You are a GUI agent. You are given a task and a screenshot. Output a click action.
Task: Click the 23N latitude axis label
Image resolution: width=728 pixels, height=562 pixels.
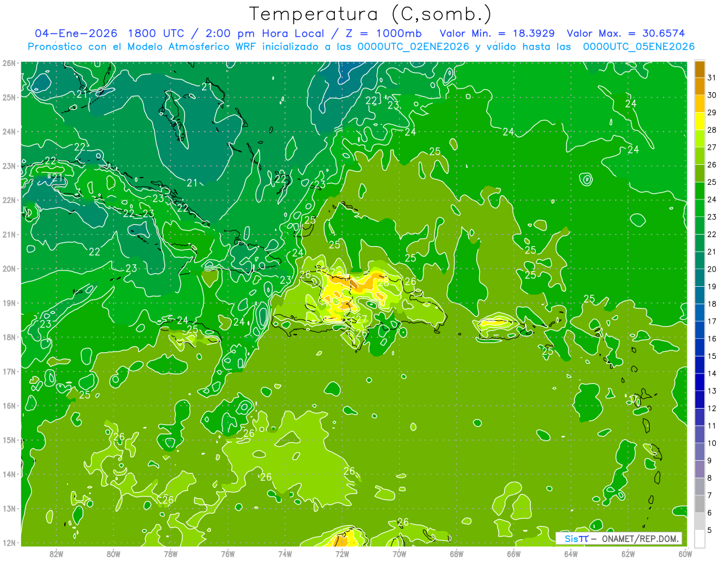pyautogui.click(x=8, y=166)
